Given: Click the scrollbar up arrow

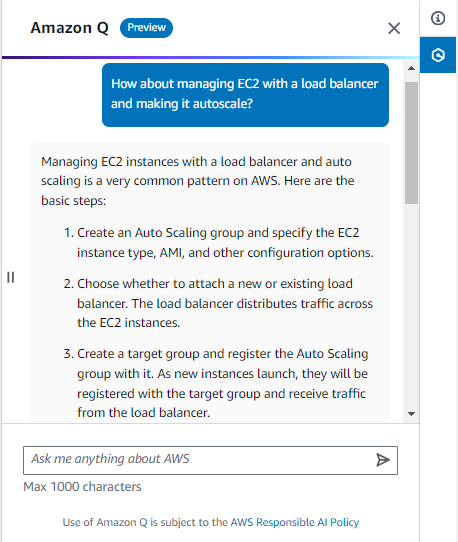Looking at the screenshot, I should 411,68.
